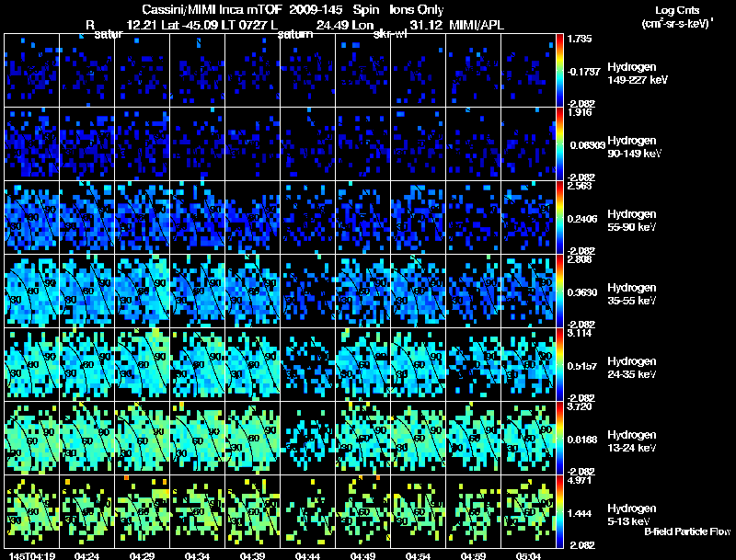
Task: Click the Hydrogen 13-24 keV label
Action: [x=631, y=441]
